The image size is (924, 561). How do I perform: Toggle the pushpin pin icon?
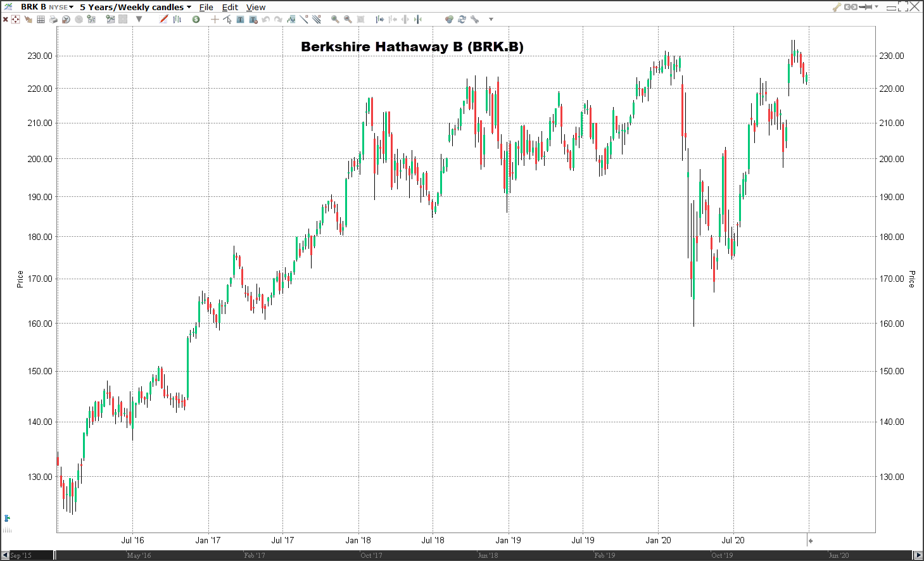(865, 7)
